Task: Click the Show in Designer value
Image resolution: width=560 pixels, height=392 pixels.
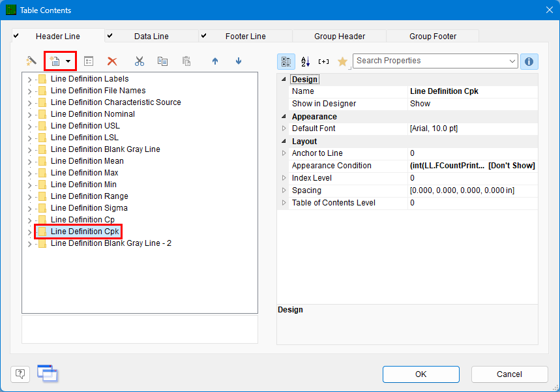Action: pyautogui.click(x=420, y=104)
